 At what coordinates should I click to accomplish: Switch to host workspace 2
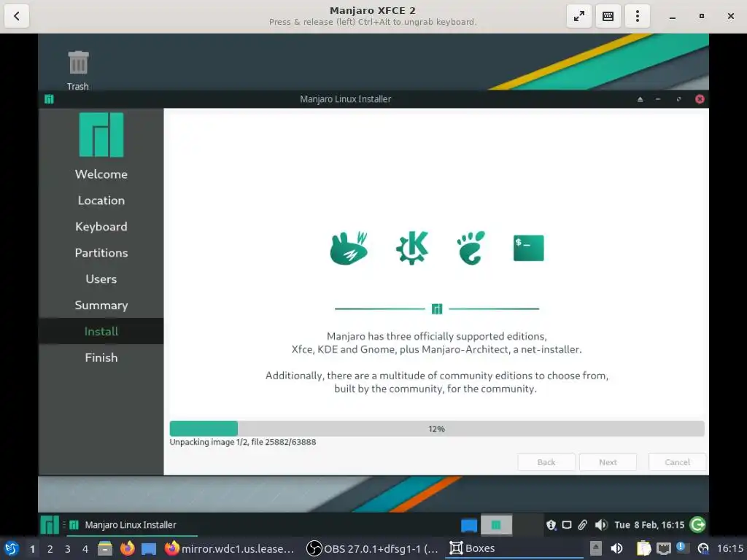click(50, 549)
